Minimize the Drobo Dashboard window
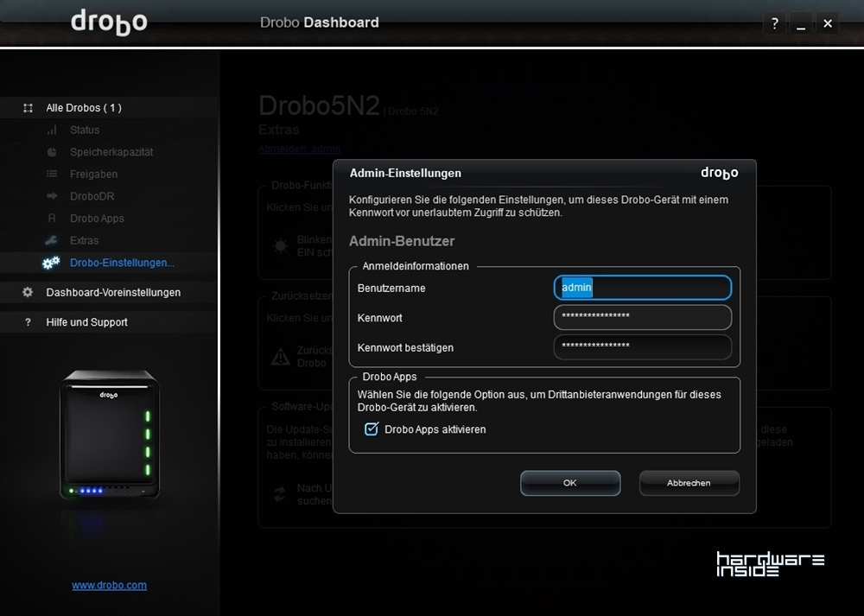This screenshot has height=616, width=864. 801,23
